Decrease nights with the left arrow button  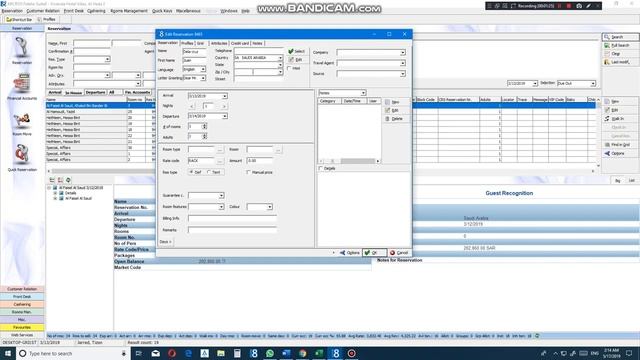191,106
